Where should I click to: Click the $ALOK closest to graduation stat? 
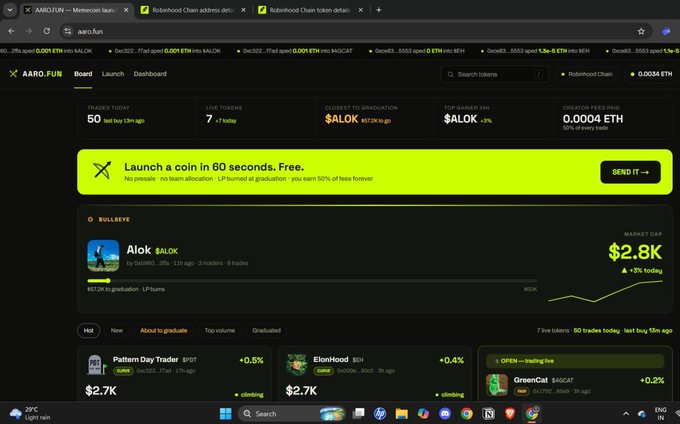tap(341, 119)
